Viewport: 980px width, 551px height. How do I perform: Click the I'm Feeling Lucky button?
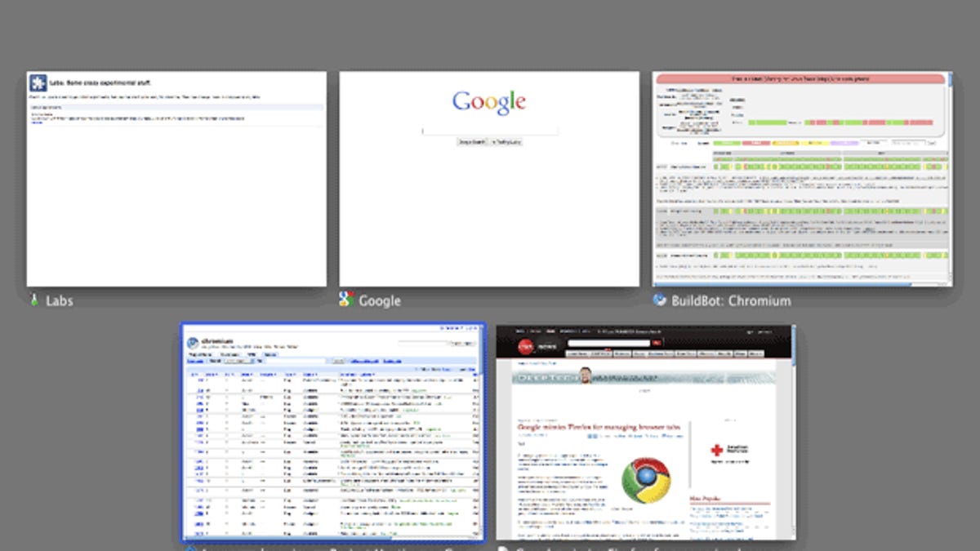click(x=506, y=141)
